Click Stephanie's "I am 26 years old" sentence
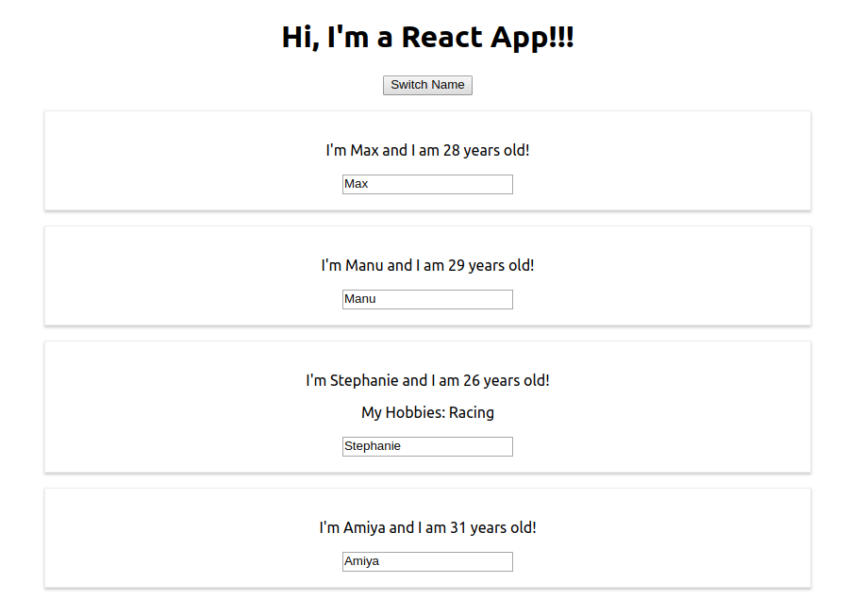This screenshot has height=616, width=848. (x=427, y=380)
